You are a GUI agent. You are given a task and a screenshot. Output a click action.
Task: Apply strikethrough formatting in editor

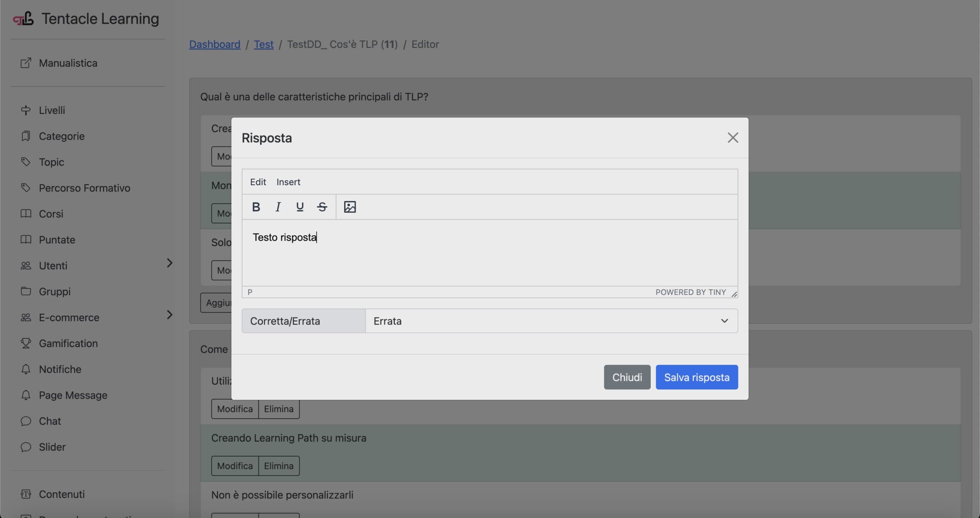pyautogui.click(x=322, y=207)
